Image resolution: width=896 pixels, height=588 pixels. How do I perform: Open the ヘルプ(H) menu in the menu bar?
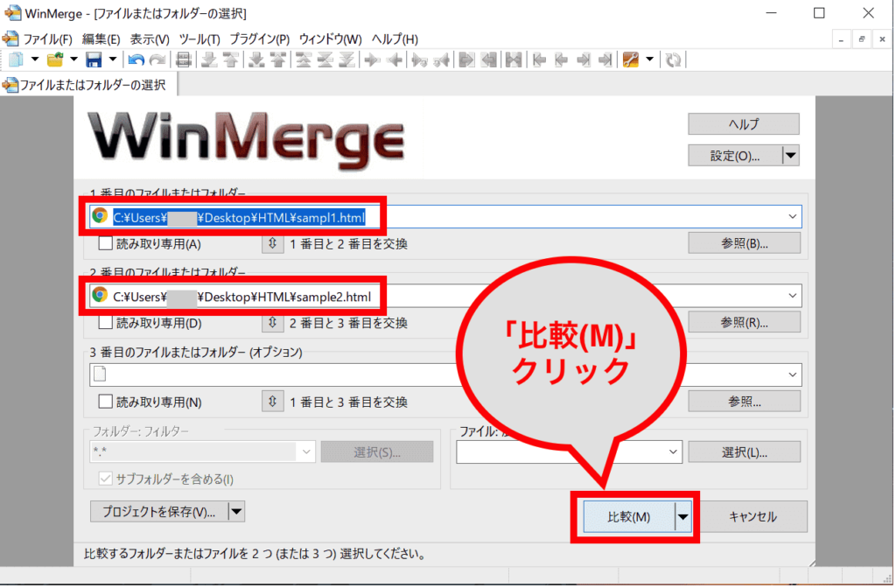395,39
